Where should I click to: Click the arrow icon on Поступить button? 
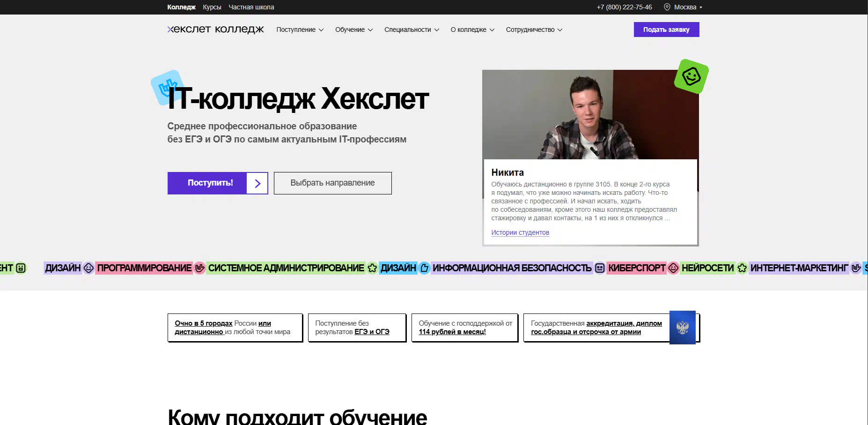(257, 183)
